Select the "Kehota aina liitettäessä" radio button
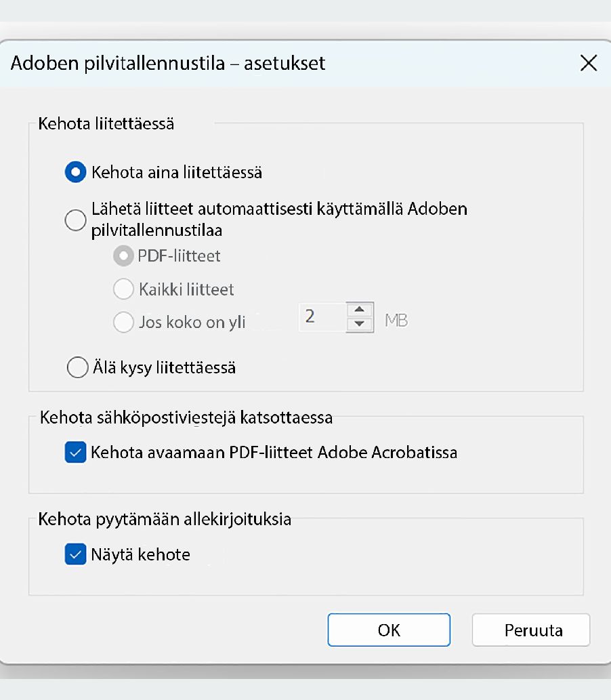Viewport: 611px width, 700px height. 76,172
